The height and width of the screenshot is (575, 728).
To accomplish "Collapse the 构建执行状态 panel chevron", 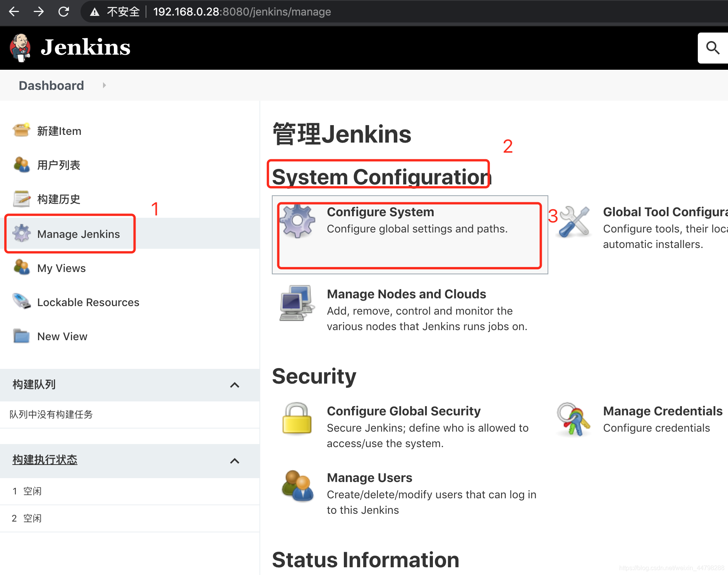I will coord(235,461).
